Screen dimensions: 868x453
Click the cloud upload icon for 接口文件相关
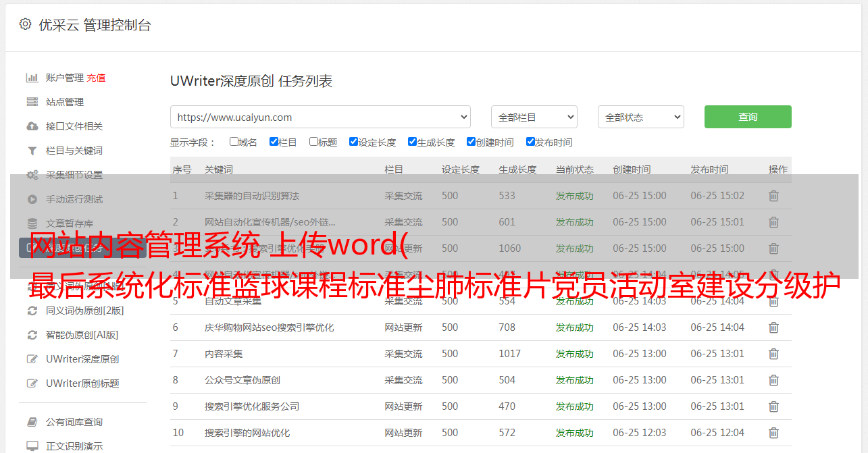[32, 126]
